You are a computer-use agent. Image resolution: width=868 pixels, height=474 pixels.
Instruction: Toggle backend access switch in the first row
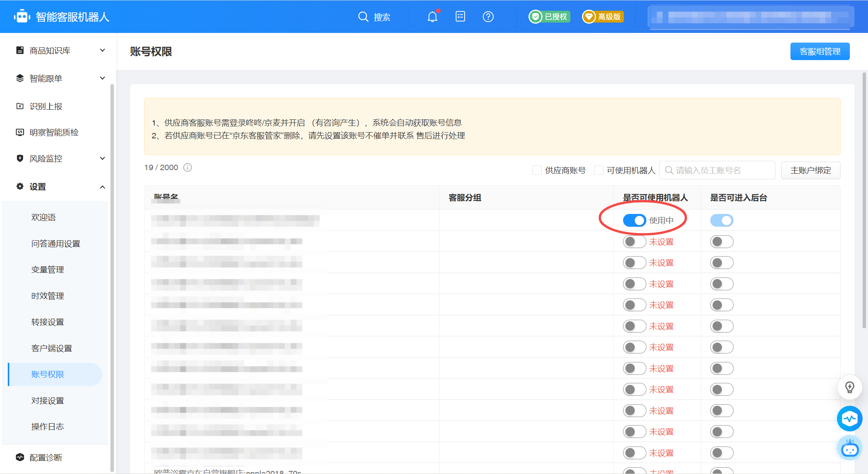tap(722, 220)
